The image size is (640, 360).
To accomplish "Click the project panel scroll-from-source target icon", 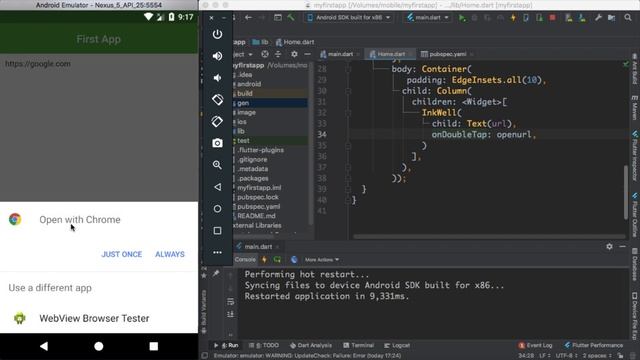I will point(265,54).
